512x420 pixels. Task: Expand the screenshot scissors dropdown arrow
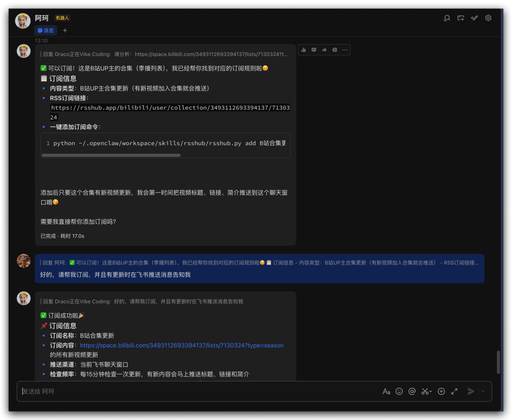pos(430,392)
